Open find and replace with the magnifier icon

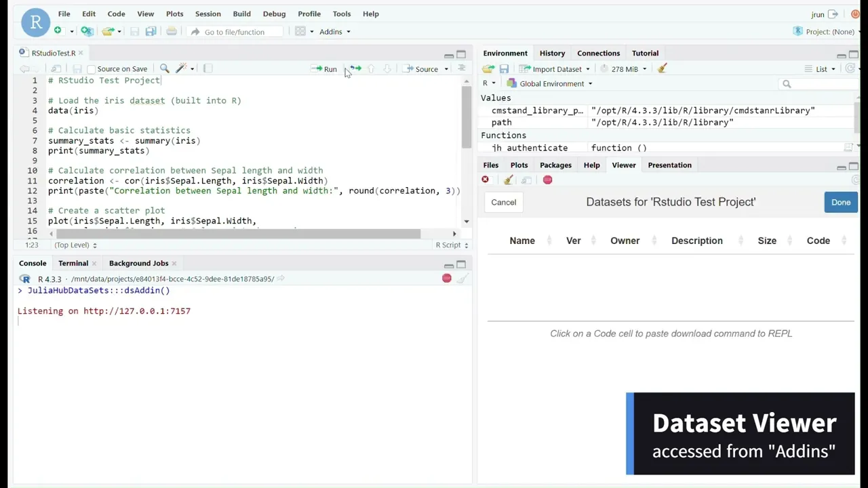164,68
